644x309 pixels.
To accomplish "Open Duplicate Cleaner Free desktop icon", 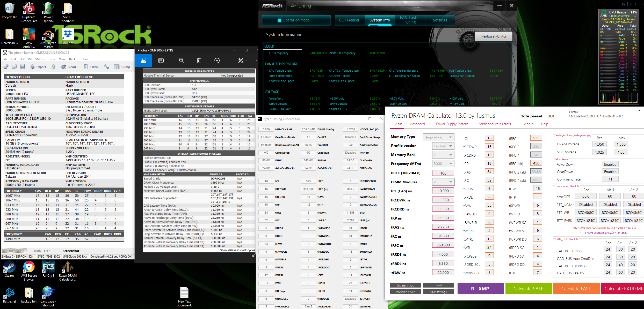I will 29,12.
